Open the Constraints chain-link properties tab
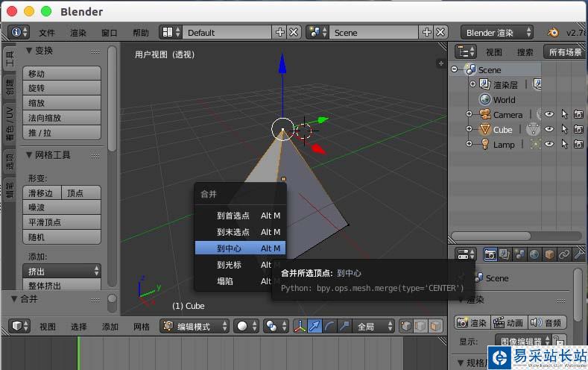The image size is (588, 370). (x=563, y=255)
